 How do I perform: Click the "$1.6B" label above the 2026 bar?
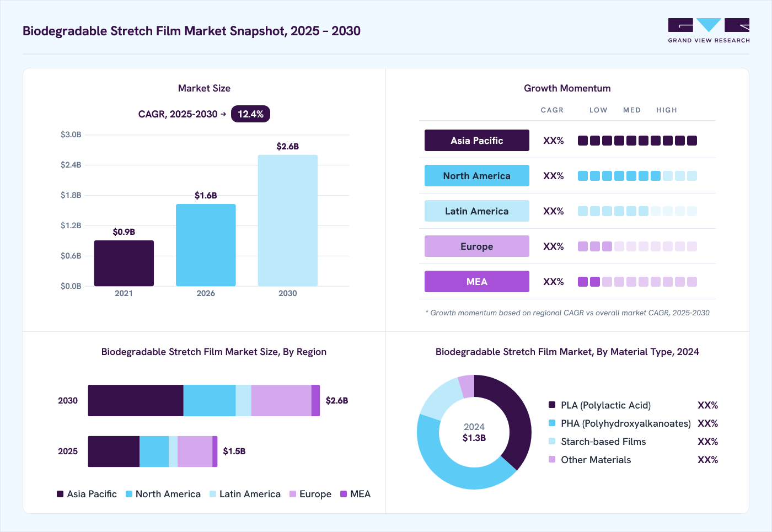click(206, 196)
